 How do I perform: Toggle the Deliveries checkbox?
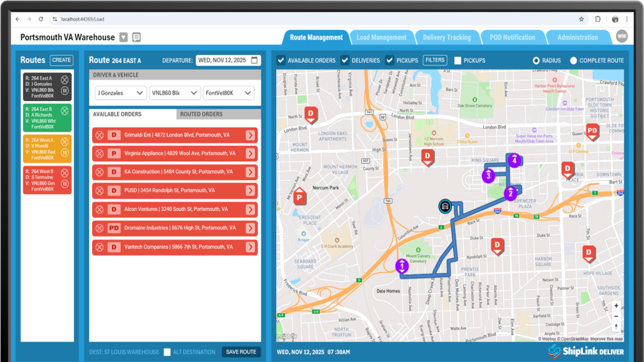pyautogui.click(x=345, y=60)
